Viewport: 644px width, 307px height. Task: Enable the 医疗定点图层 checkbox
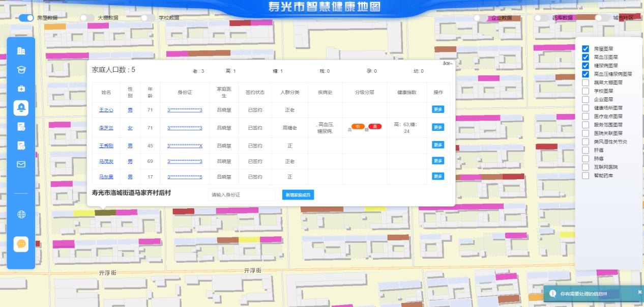tap(585, 116)
